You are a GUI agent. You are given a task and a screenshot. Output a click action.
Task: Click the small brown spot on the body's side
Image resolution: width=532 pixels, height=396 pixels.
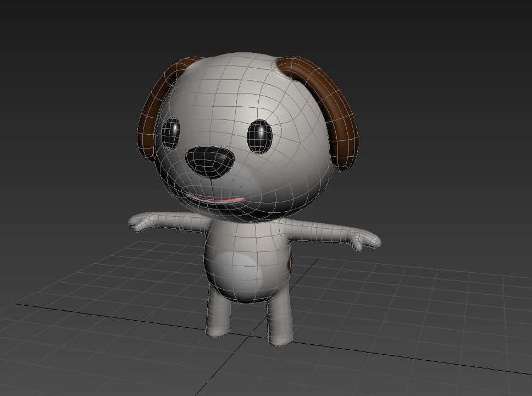click(x=290, y=261)
